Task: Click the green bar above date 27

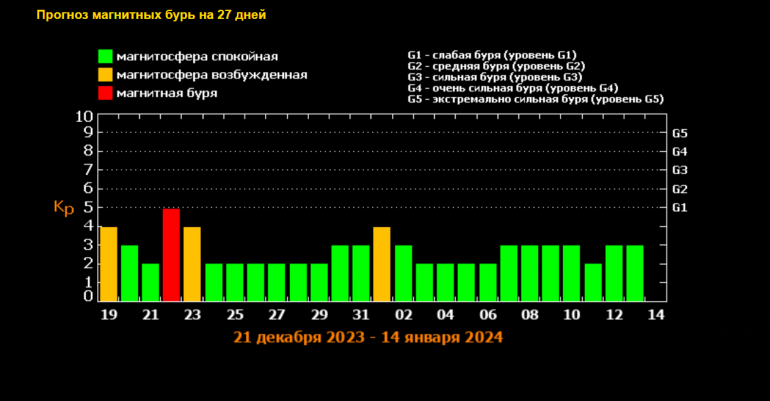Action: coord(276,282)
